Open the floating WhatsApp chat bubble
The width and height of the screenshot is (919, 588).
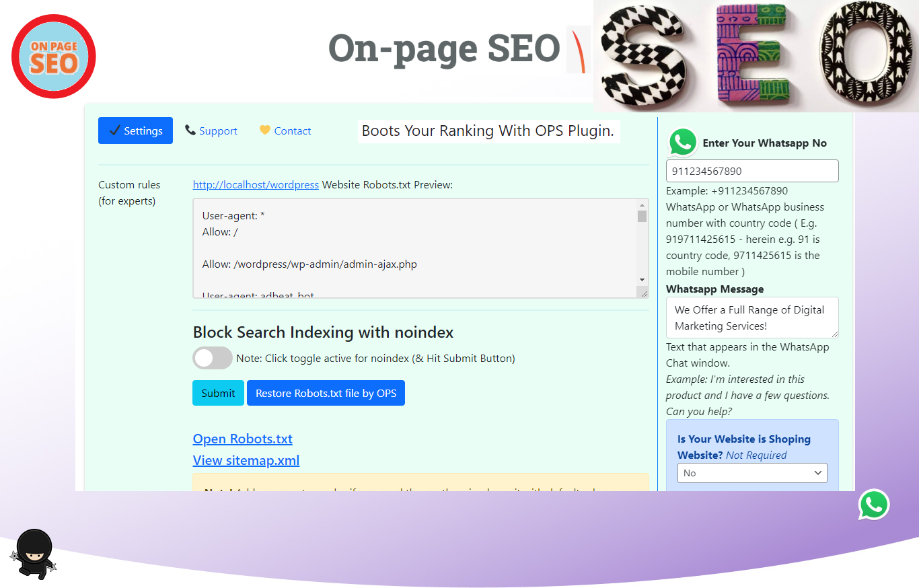click(874, 505)
